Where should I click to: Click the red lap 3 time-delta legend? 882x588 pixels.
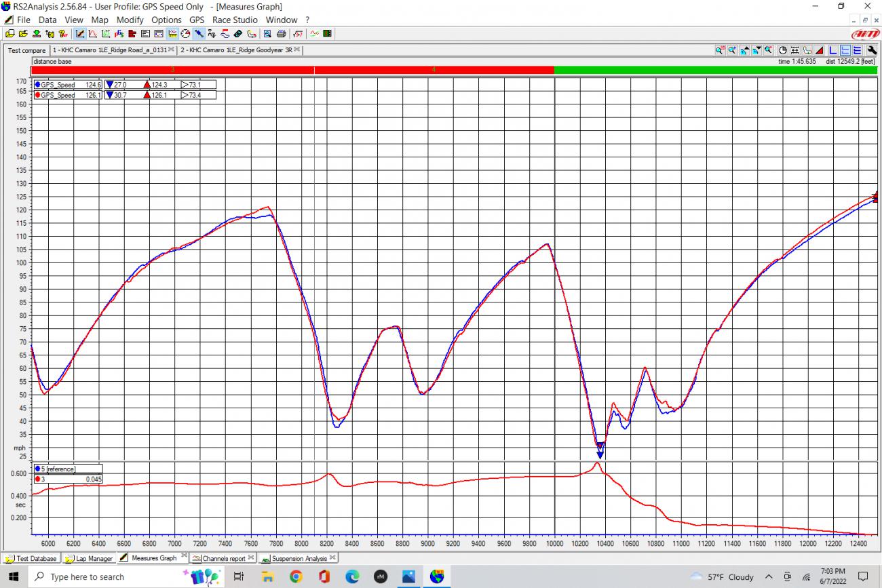(68, 479)
